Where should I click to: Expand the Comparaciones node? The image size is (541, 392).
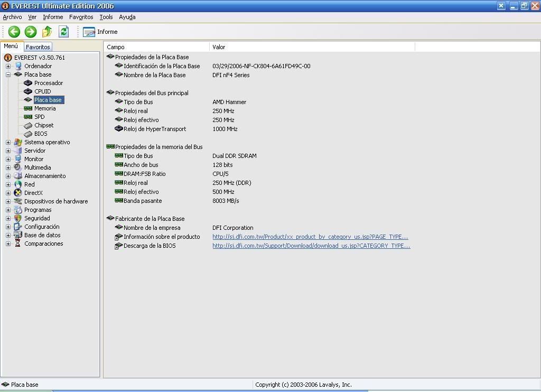point(8,244)
